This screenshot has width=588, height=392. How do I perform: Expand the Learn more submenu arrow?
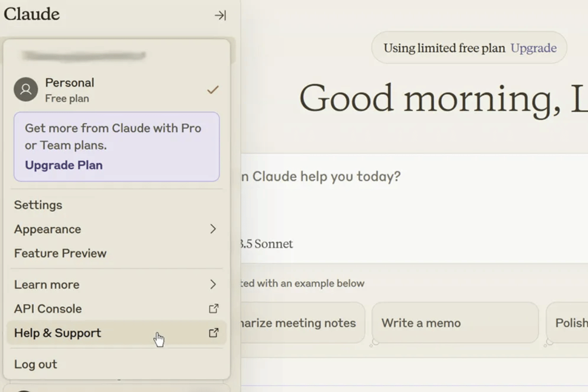(x=213, y=284)
